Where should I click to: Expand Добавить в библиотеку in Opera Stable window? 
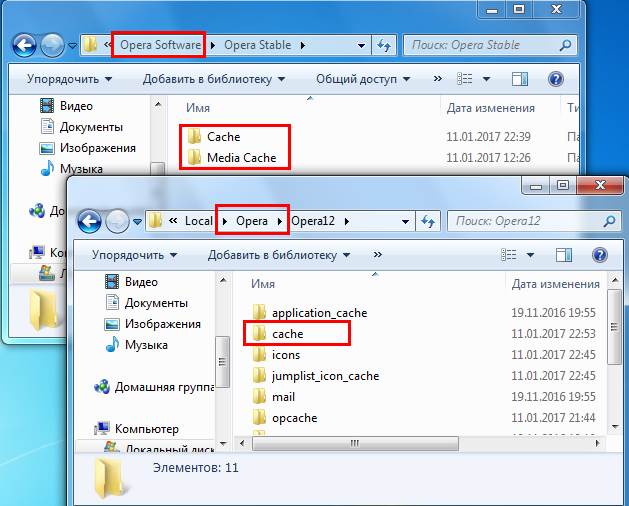[213, 79]
